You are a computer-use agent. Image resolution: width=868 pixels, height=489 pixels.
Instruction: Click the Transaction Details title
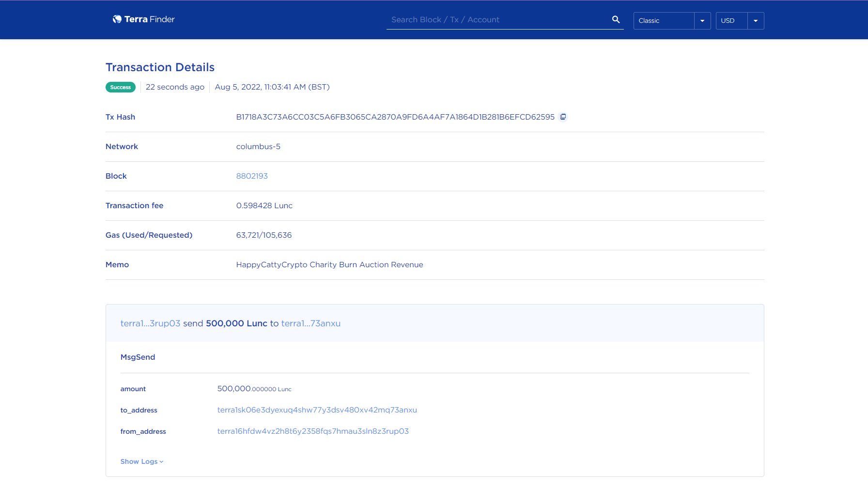(x=160, y=67)
